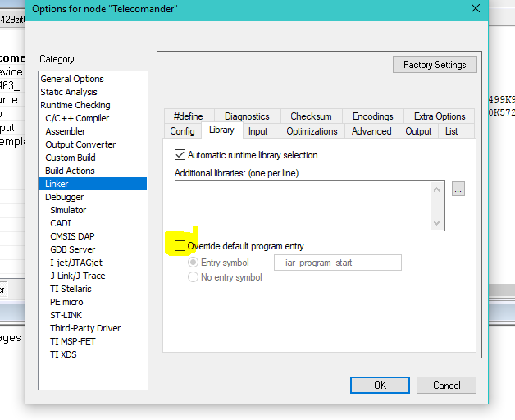Switch to the Config tab
Image resolution: width=515 pixels, height=420 pixels.
[182, 131]
